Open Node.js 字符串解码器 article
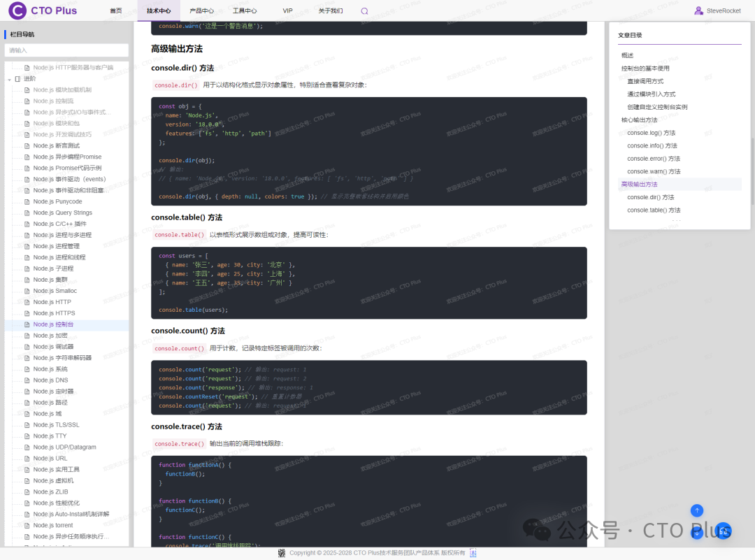Viewport: 755px width, 560px height. click(x=62, y=358)
